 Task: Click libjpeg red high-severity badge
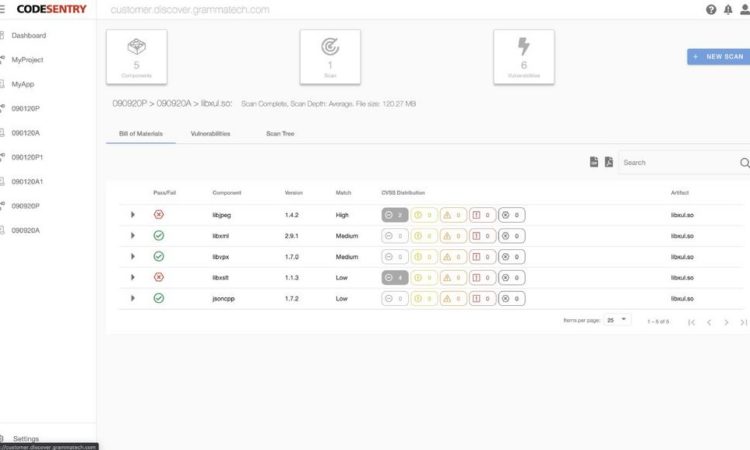(482, 215)
